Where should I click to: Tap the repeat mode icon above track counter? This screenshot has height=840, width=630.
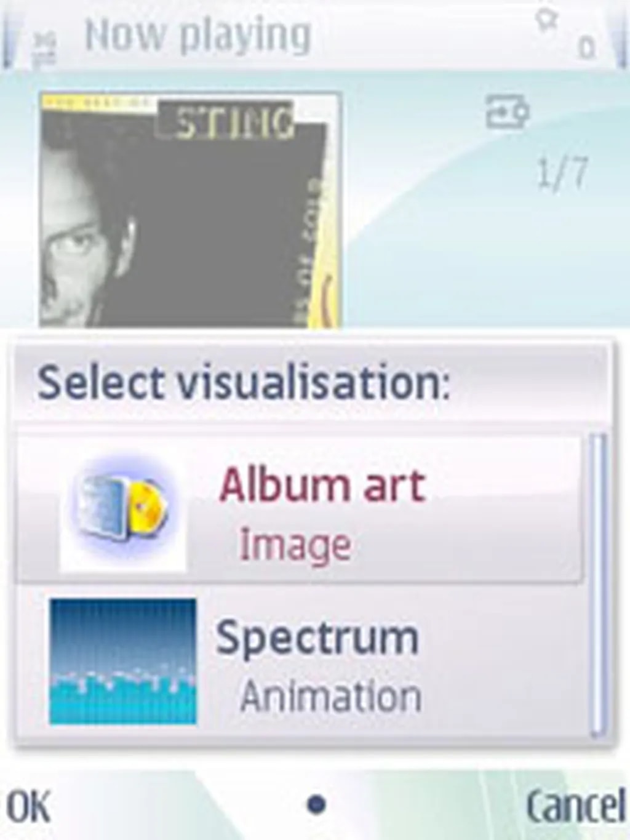507,112
